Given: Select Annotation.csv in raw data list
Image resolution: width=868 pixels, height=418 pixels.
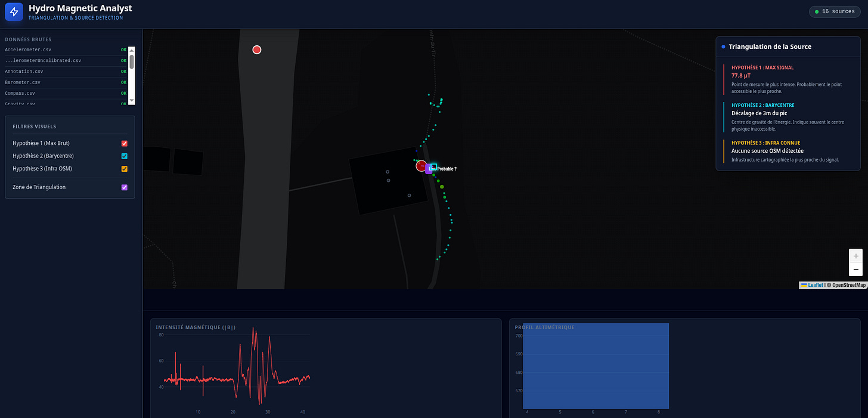Looking at the screenshot, I should (x=66, y=72).
